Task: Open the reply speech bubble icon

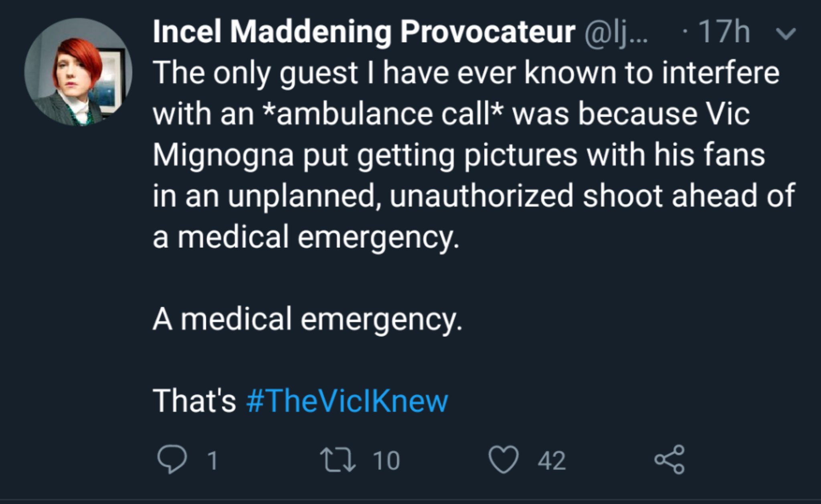Action: [x=172, y=460]
